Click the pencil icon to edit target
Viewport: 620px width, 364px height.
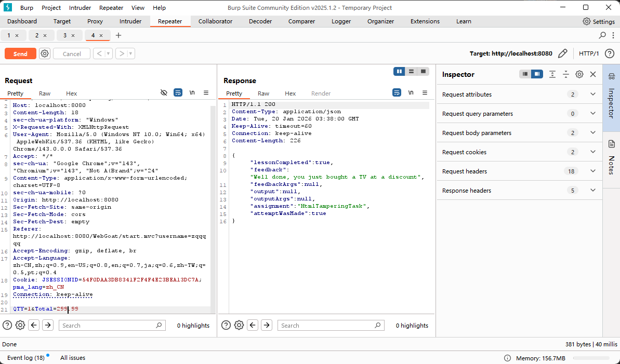(562, 53)
